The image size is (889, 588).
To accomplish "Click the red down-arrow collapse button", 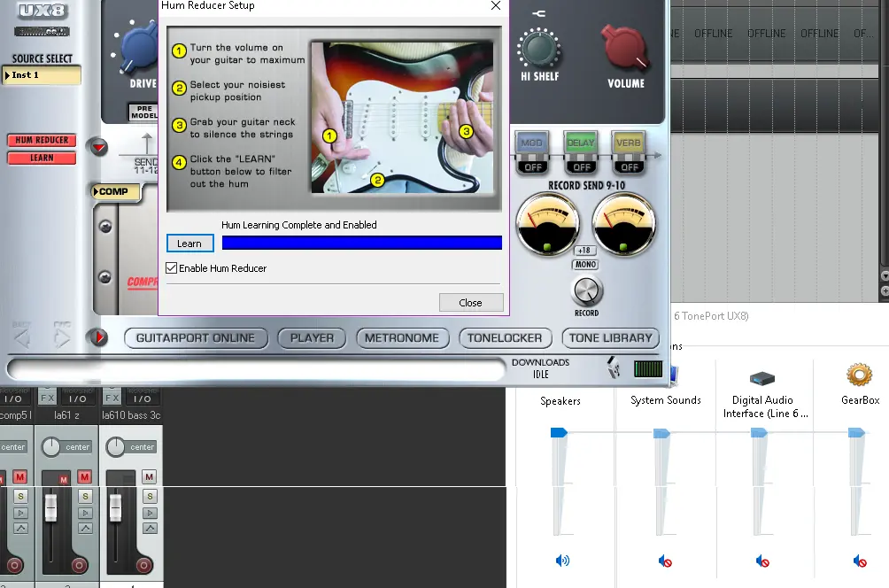I will tap(99, 147).
